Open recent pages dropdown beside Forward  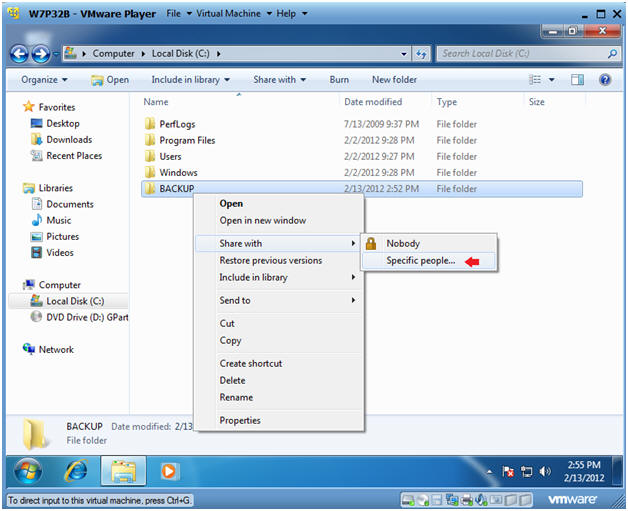[56, 54]
